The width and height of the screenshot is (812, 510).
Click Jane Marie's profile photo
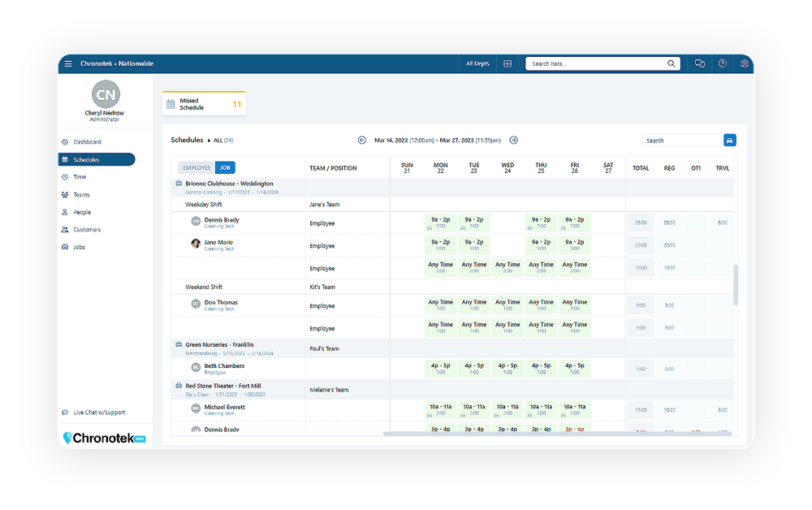tap(196, 244)
